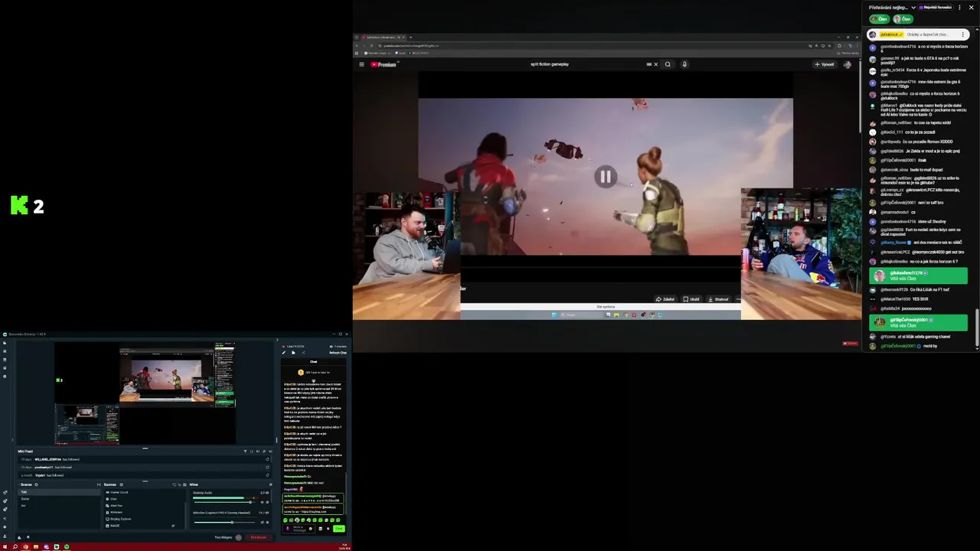The image size is (980, 551).
Task: Click Refresh Chat in Streamlabs
Action: pyautogui.click(x=338, y=353)
